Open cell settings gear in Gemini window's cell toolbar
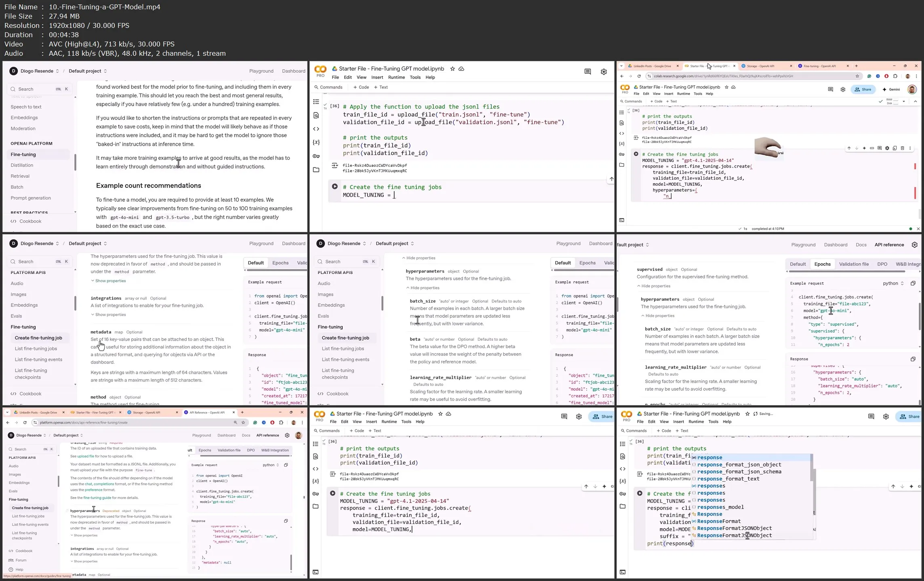924x581 pixels. [887, 148]
